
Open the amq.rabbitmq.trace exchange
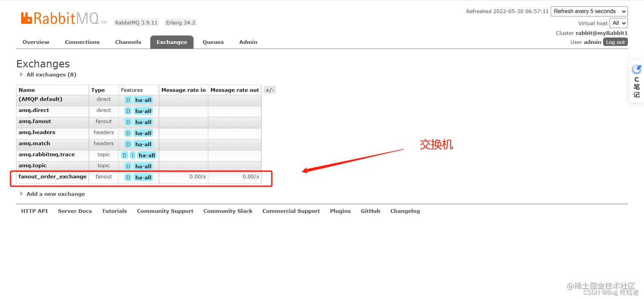click(47, 155)
